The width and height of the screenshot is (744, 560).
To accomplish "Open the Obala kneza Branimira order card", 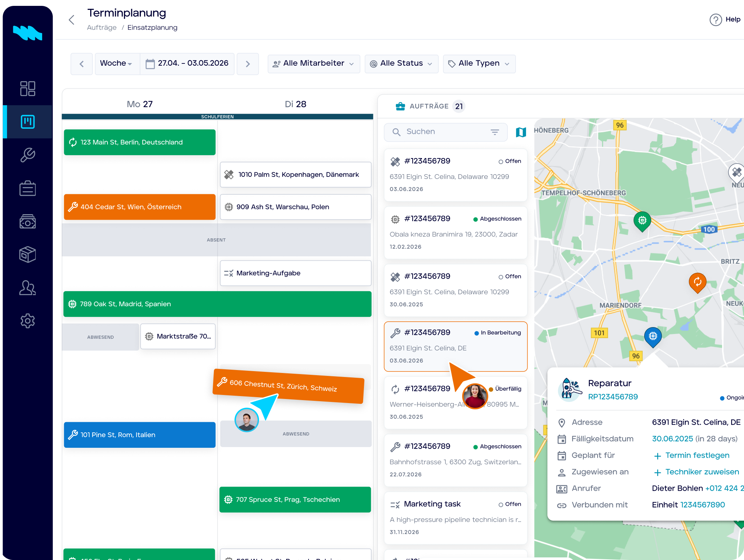I will (455, 233).
